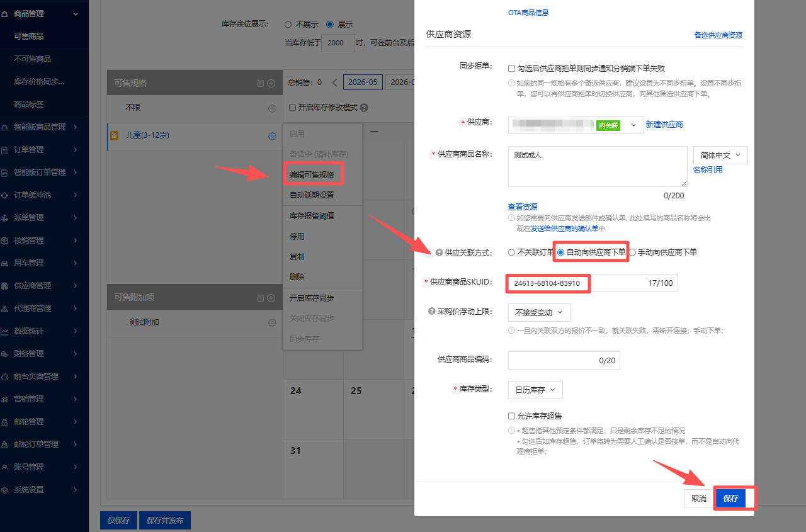The image size is (806, 532).
Task: Click the 数据统计 chart icon in sidebar
Action: pos(5,331)
